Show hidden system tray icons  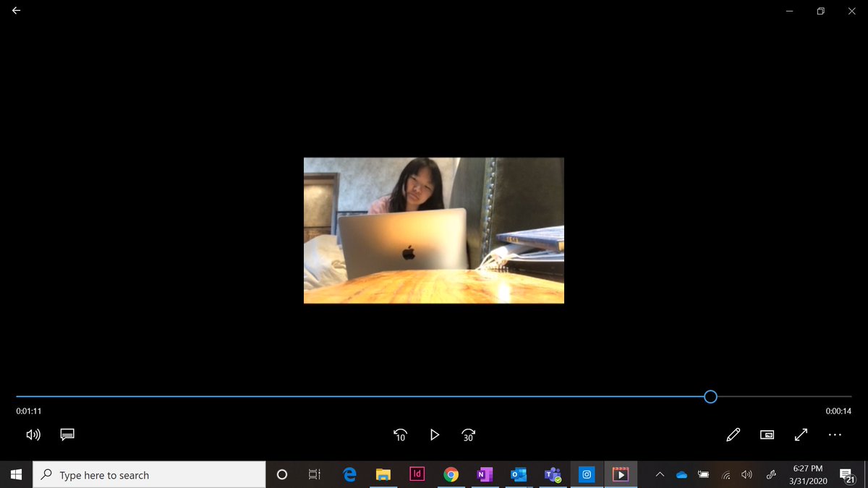click(660, 475)
